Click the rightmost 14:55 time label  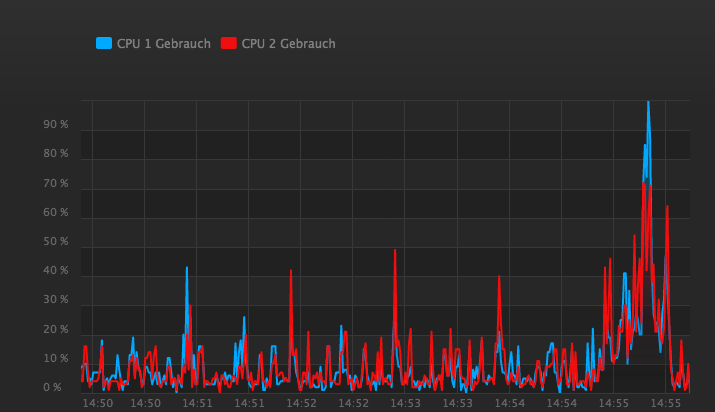pyautogui.click(x=665, y=403)
